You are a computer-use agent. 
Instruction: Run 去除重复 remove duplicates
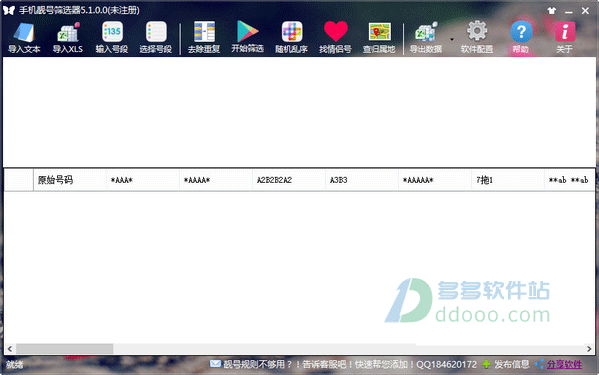pyautogui.click(x=204, y=37)
